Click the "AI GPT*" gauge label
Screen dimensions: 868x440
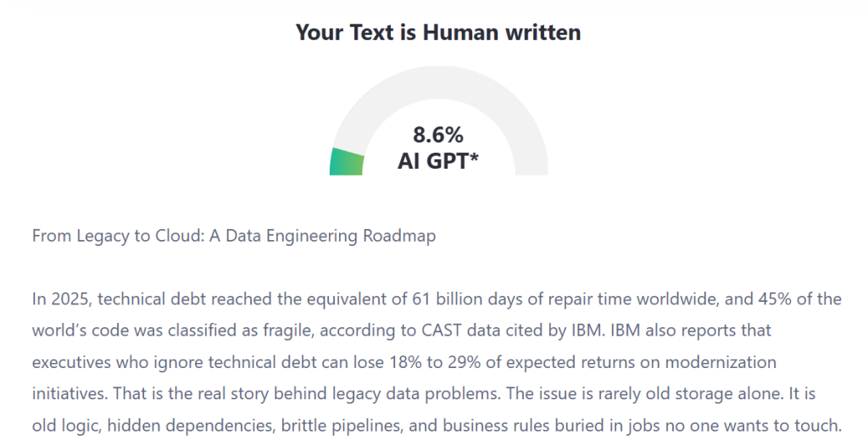(438, 161)
